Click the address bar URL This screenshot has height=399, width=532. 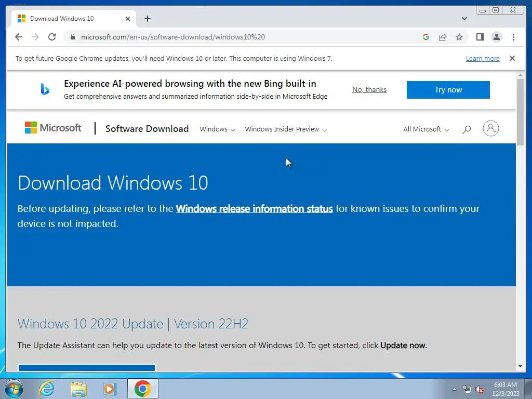point(172,37)
